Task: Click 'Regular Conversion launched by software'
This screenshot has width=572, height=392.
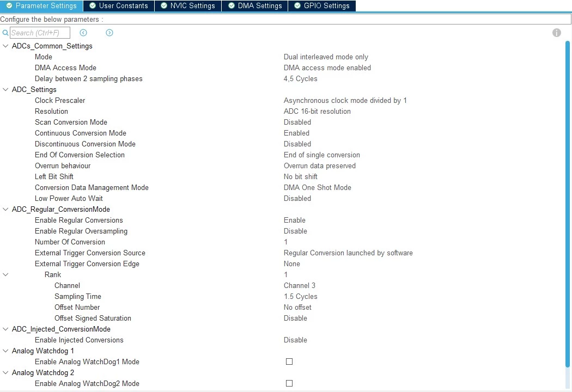Action: point(348,253)
